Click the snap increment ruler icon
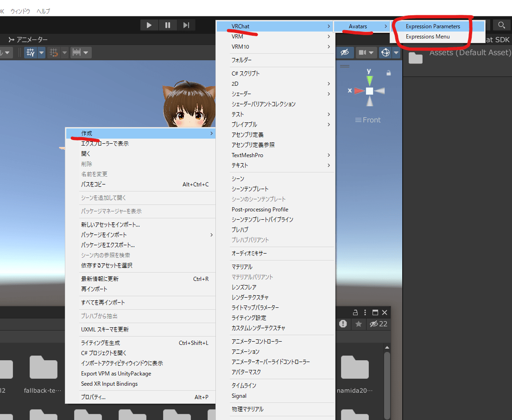Viewport: 512px width, 420px height. click(76, 52)
